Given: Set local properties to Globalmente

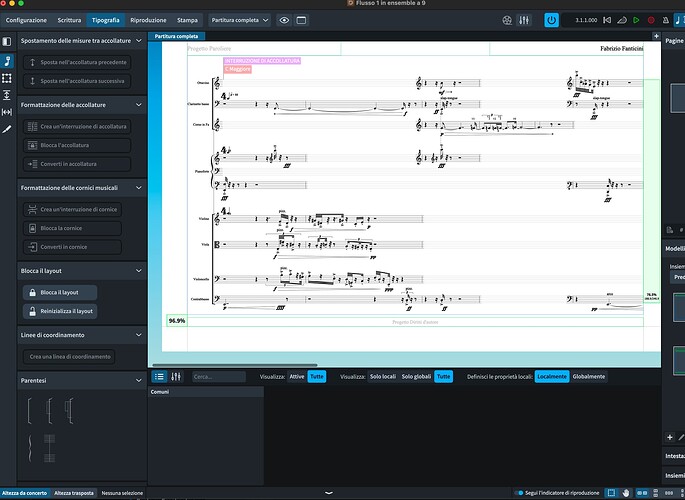Looking at the screenshot, I should click(x=589, y=376).
